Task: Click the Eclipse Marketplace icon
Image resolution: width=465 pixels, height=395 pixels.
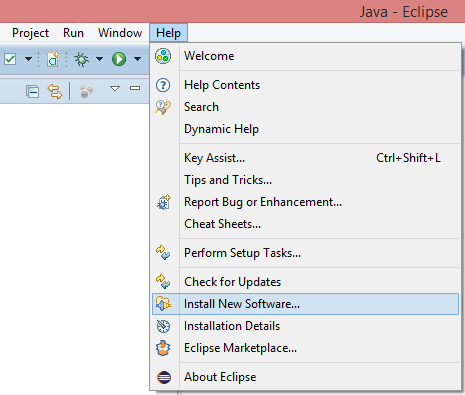Action: [163, 348]
